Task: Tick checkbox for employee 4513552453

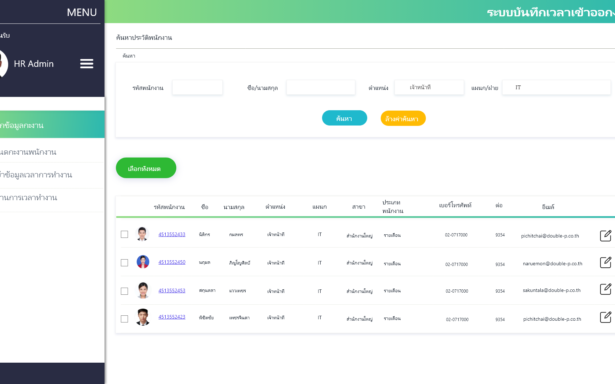Action: [x=124, y=291]
